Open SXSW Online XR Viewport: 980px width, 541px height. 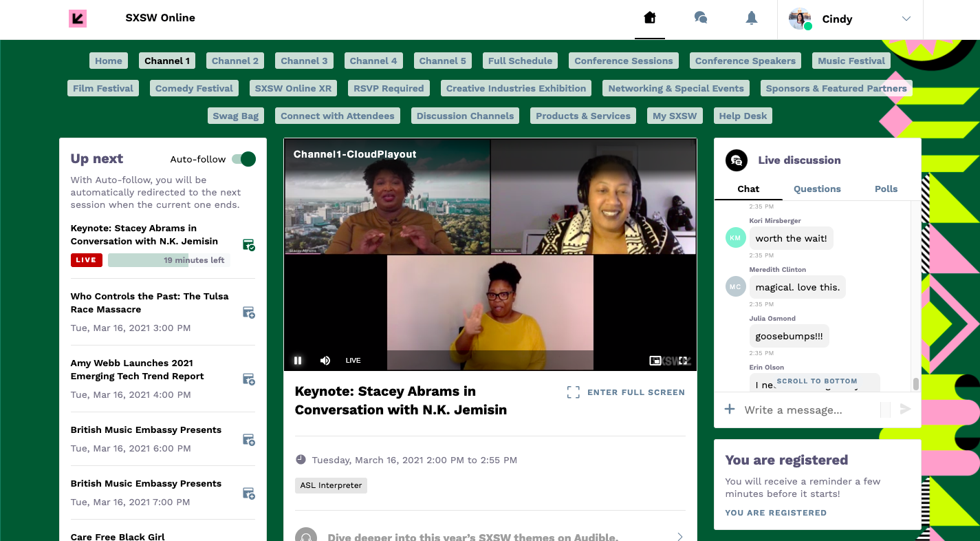[x=293, y=88]
